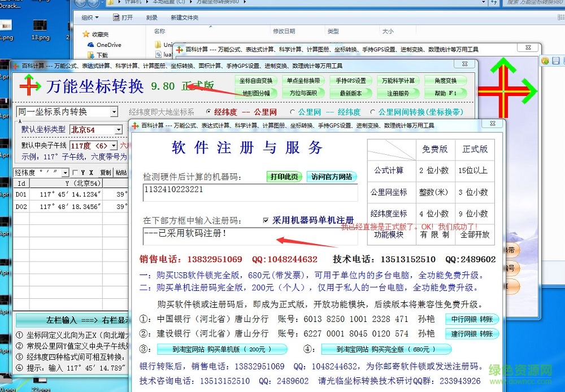This screenshot has height=392, width=565.
Task: Select 单点坐标换带 tool
Action: (x=305, y=80)
